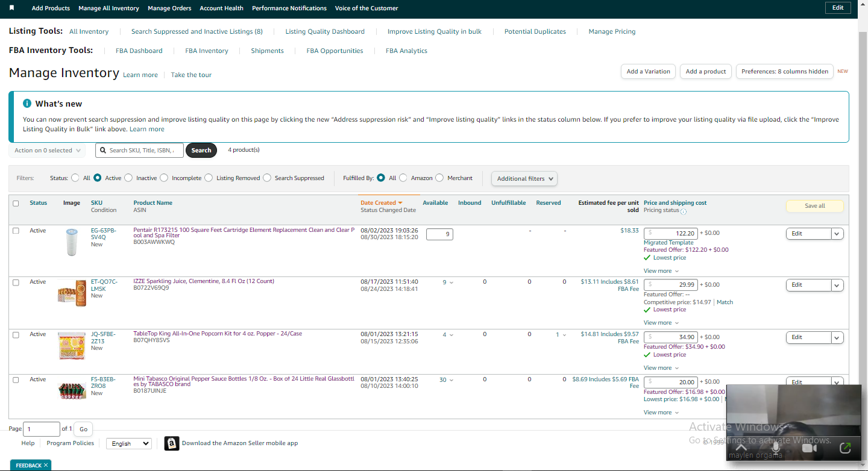Edit the price field showing 29.99
This screenshot has width=868, height=471.
coord(671,285)
